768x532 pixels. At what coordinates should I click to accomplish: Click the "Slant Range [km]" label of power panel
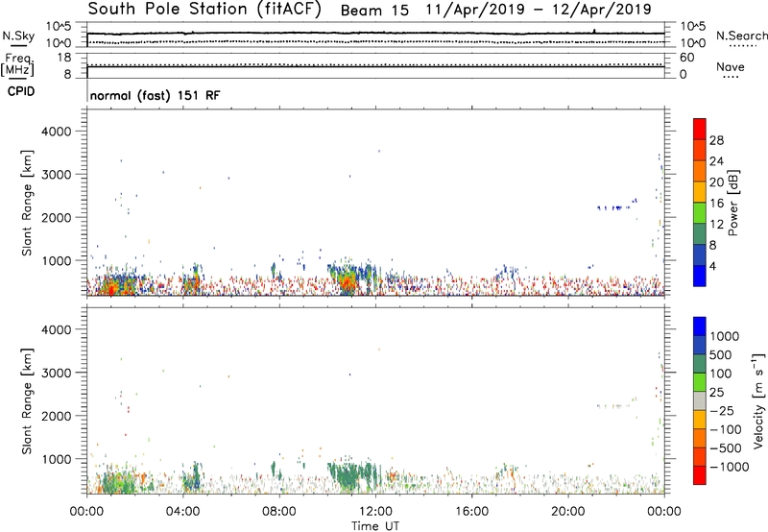(x=27, y=203)
